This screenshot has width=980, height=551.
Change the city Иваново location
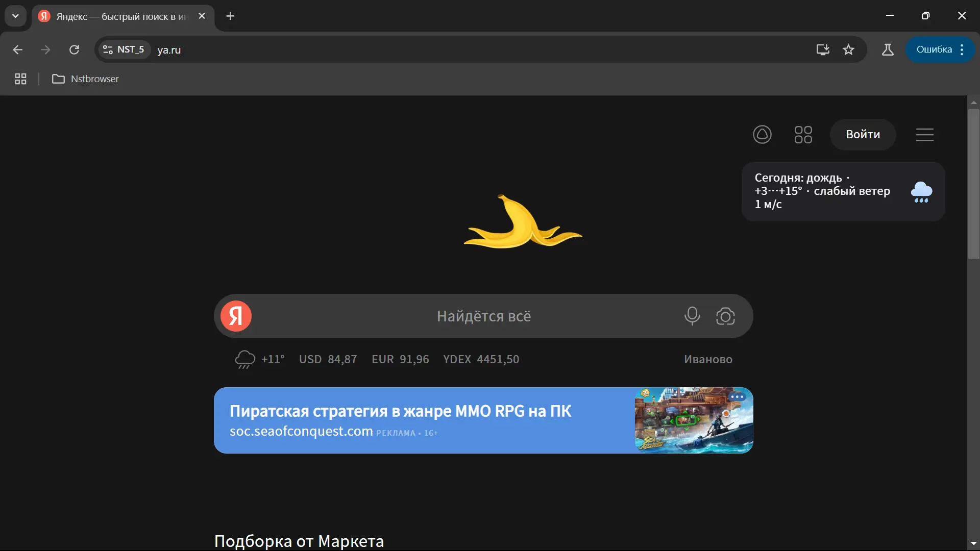click(708, 359)
